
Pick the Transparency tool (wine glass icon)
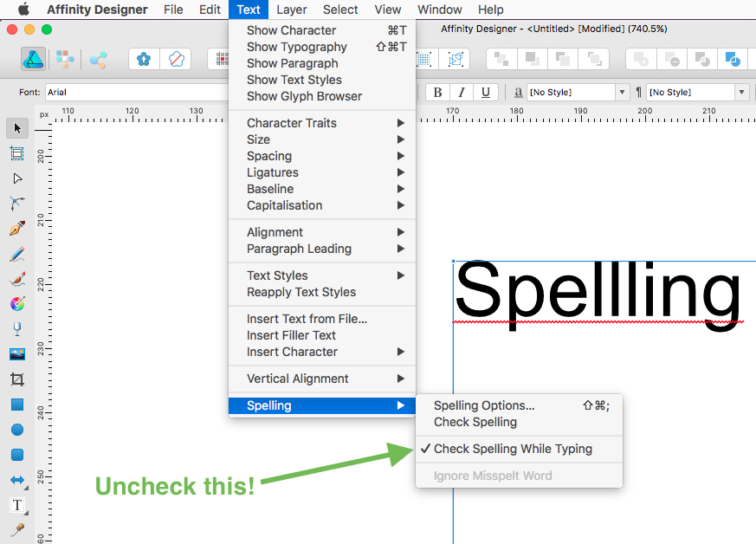(x=17, y=329)
